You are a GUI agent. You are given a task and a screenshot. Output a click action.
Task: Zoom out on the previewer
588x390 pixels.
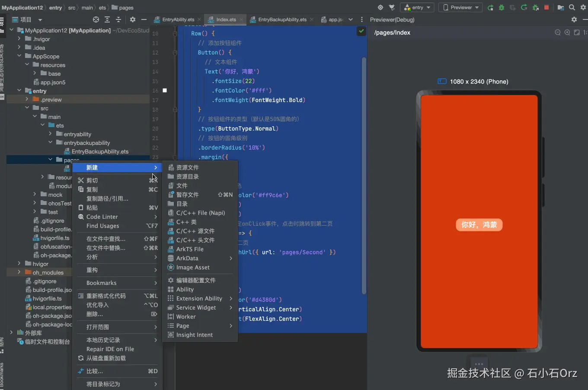[x=558, y=32]
